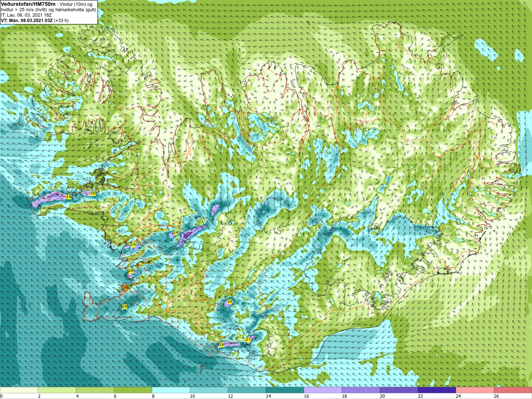This screenshot has width=532, height=399.
Task: Click the VT: Mán. 08.03.2021 03Z line
Action: tap(27, 20)
